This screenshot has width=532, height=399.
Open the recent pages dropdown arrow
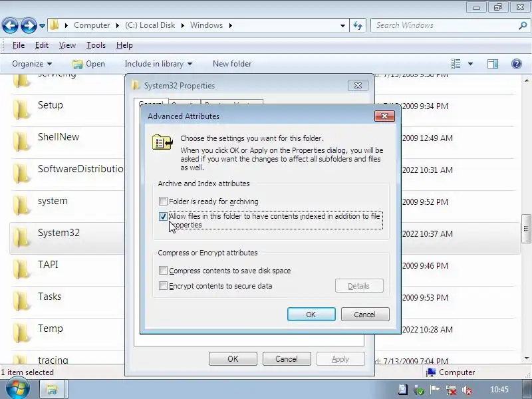pyautogui.click(x=42, y=25)
